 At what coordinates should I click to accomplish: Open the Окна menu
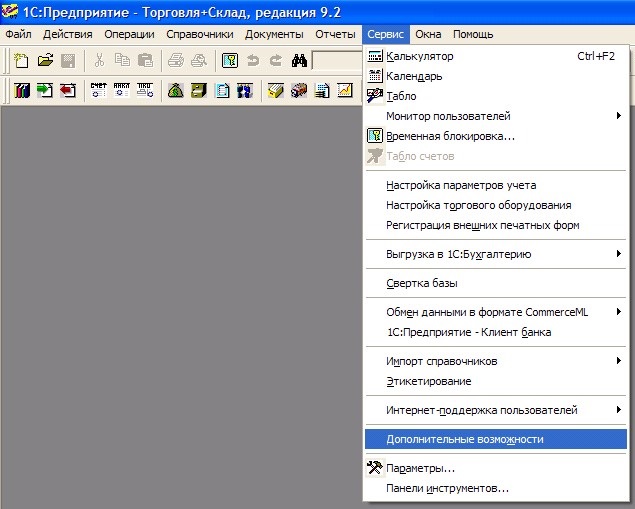coord(428,34)
